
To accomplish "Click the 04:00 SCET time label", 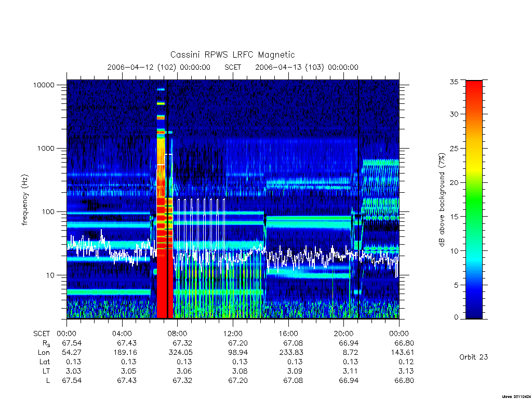I will 122,334.
